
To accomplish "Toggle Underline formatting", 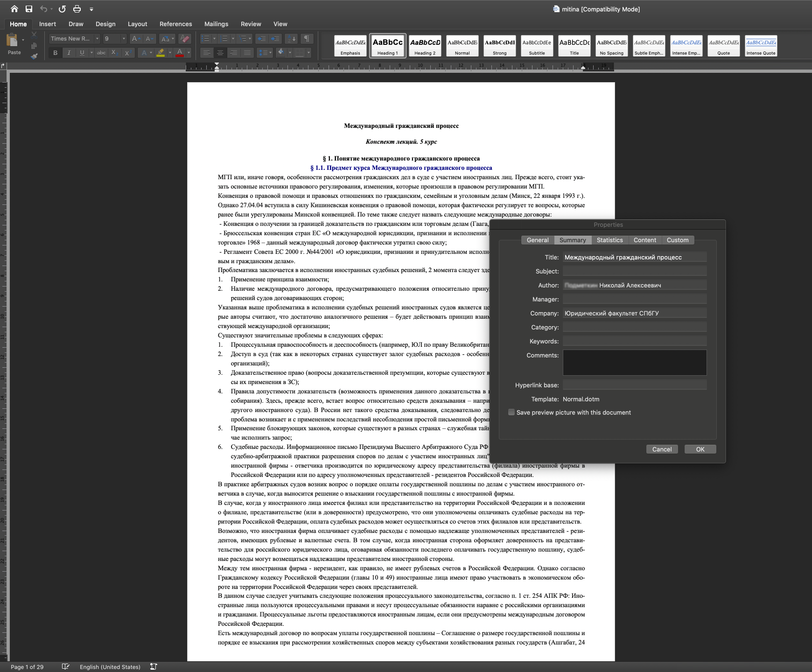I will 82,53.
